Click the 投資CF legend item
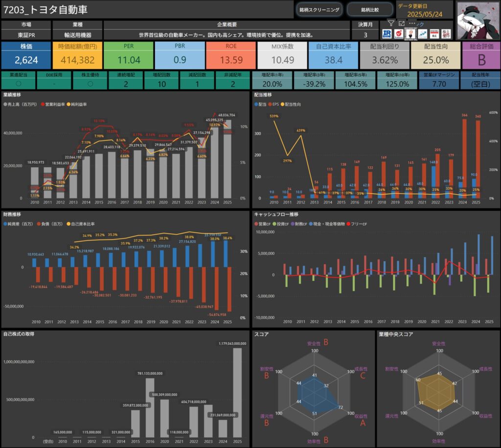The height and width of the screenshot is (448, 501). pos(281,224)
